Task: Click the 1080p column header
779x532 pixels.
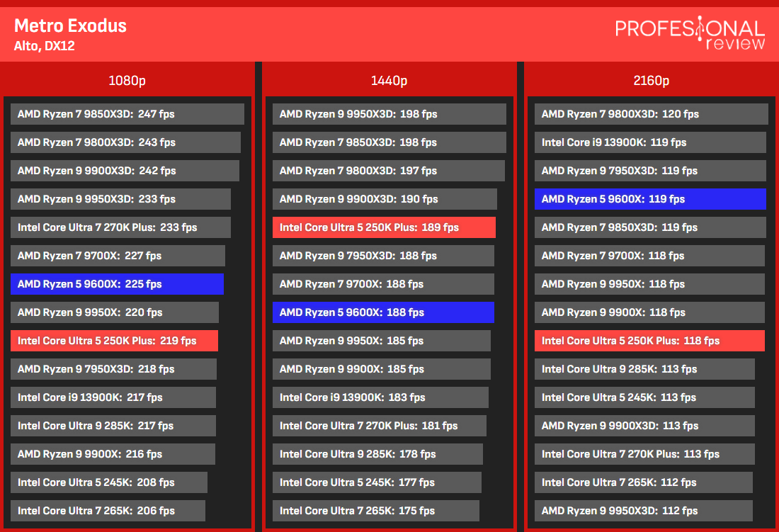Action: tap(127, 81)
